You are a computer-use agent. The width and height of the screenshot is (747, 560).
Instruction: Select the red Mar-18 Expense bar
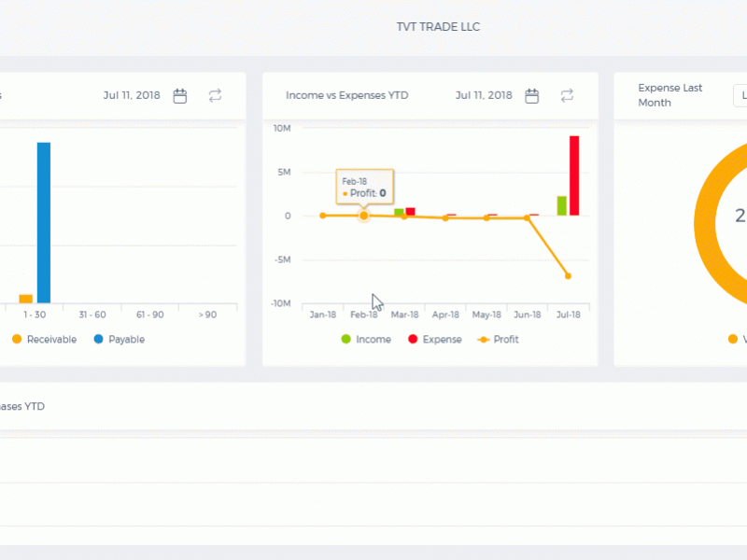click(x=410, y=212)
